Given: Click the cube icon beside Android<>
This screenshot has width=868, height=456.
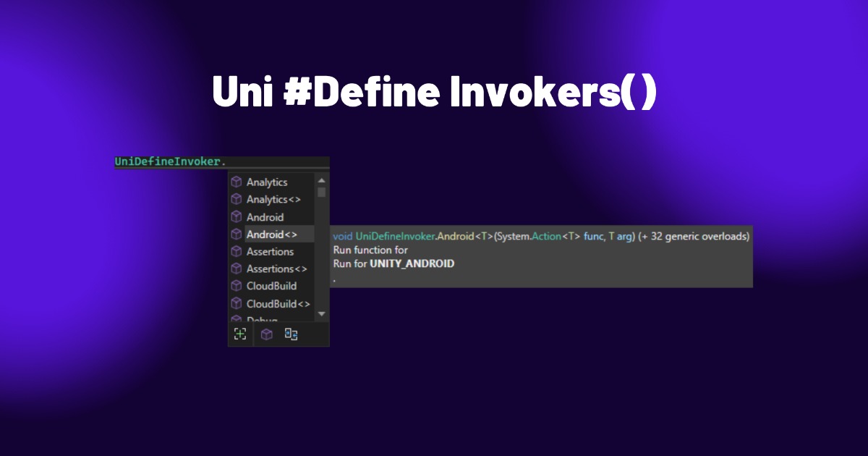Looking at the screenshot, I should click(237, 234).
